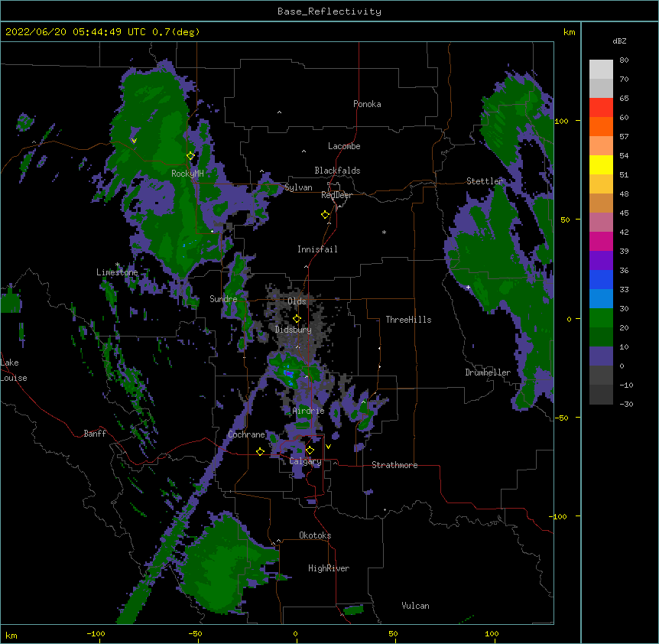Select the Lake Louise label
This screenshot has width=659, height=644.
pos(14,370)
